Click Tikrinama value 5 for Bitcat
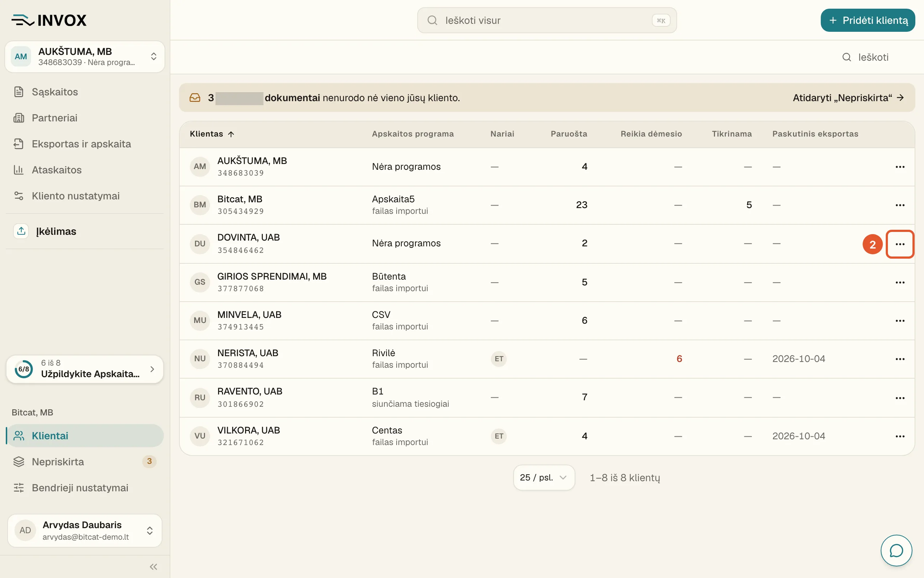This screenshot has height=578, width=924. [749, 205]
